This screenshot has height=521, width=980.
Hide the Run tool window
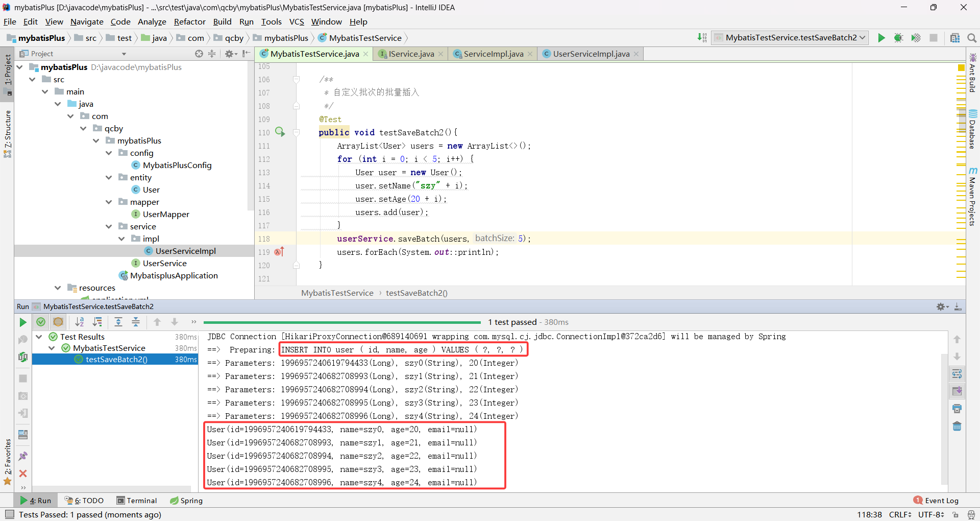[958, 306]
